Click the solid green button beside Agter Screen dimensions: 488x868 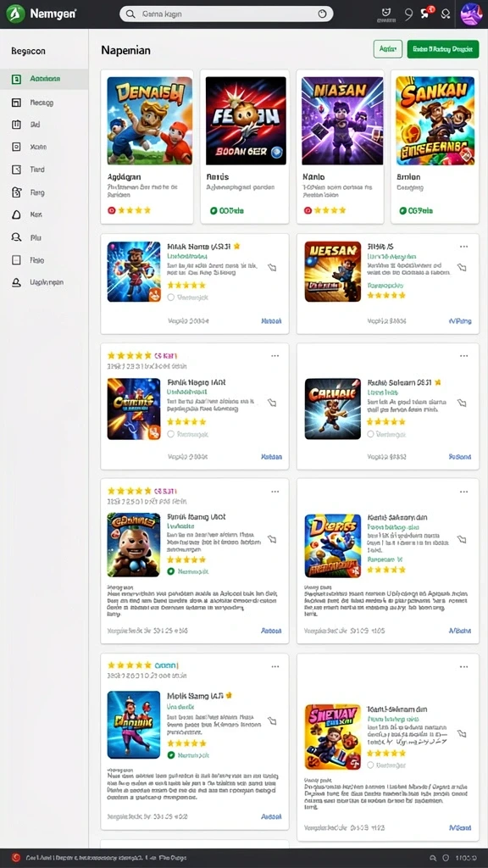(442, 48)
